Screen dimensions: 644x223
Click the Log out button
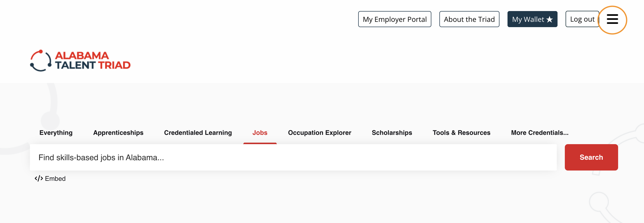(x=582, y=19)
